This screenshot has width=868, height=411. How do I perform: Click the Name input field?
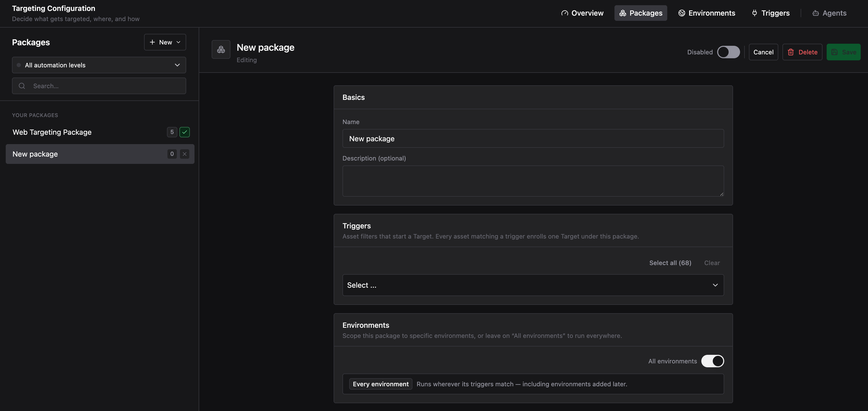pos(533,139)
